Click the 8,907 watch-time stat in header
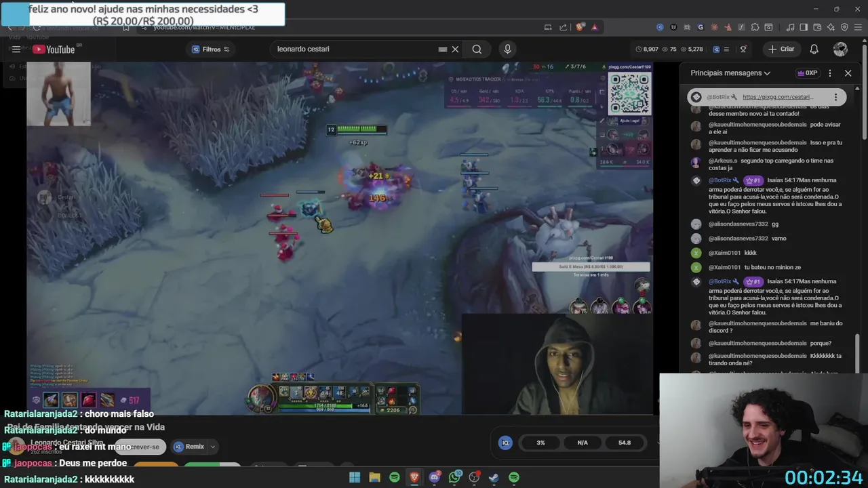868x488 pixels. 646,49
